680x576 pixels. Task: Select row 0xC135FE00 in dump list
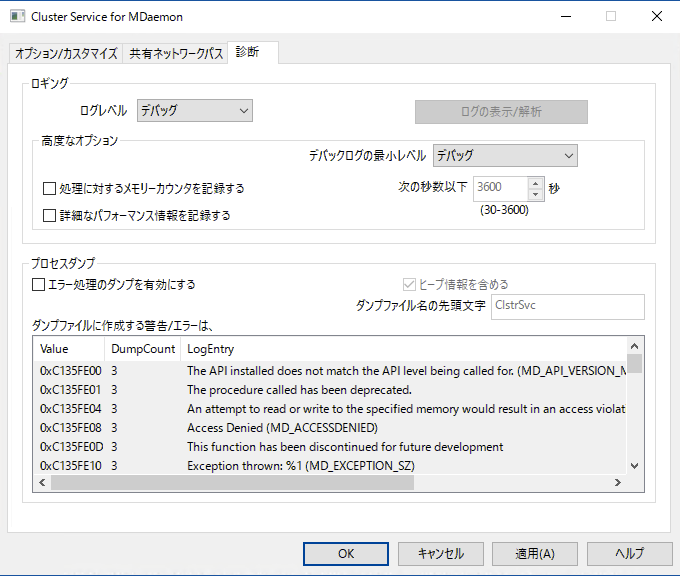coord(330,371)
